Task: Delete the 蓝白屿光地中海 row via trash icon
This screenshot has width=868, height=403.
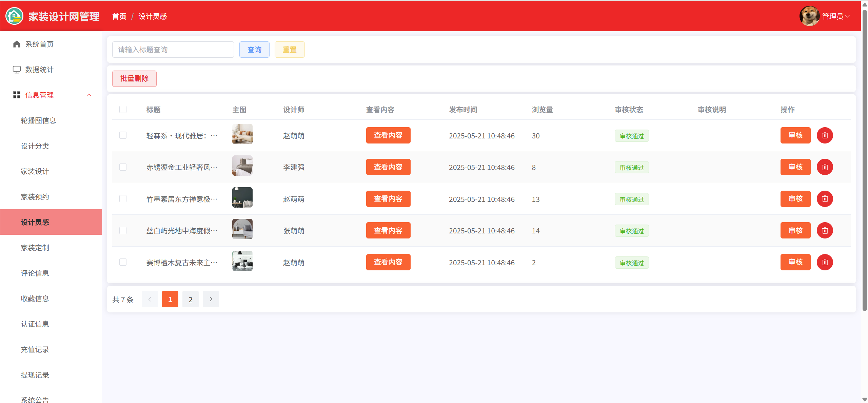Action: pyautogui.click(x=825, y=230)
